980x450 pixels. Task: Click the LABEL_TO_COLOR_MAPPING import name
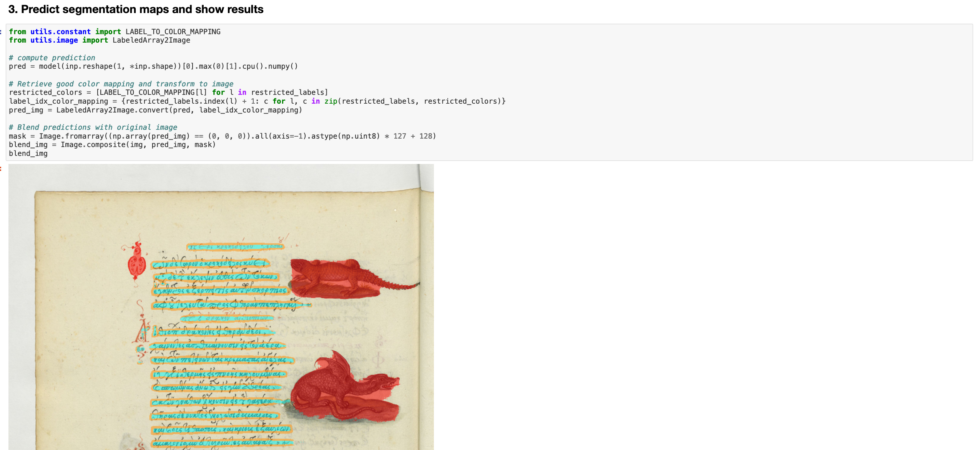click(x=173, y=31)
